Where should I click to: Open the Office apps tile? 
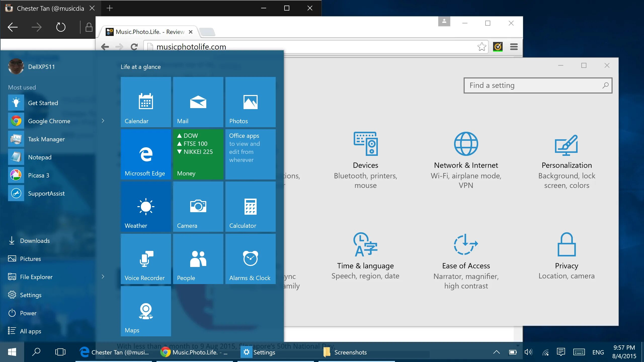(250, 154)
